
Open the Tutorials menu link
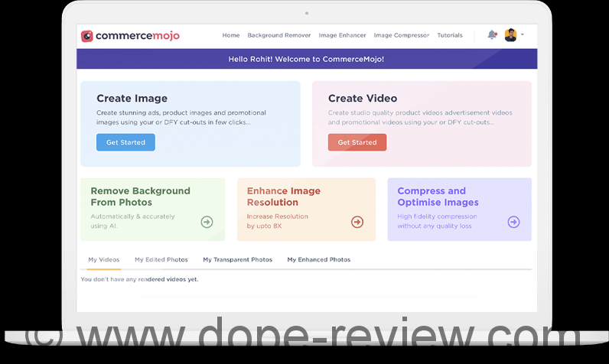[x=450, y=35]
